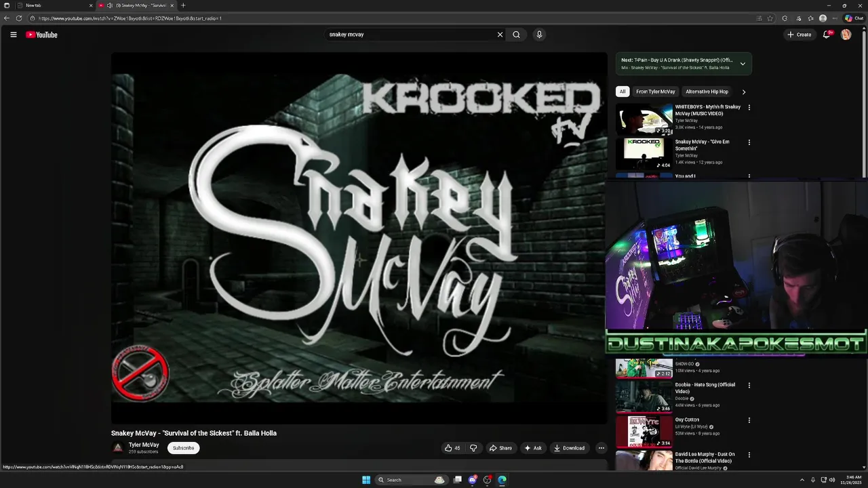Open the YouTube guide hamburger menu
This screenshot has width=868, height=488.
coord(13,35)
